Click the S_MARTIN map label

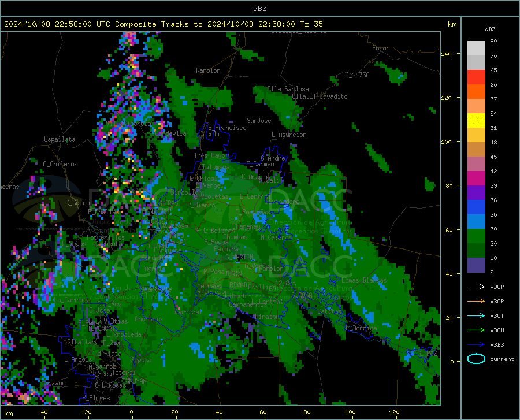(x=239, y=257)
